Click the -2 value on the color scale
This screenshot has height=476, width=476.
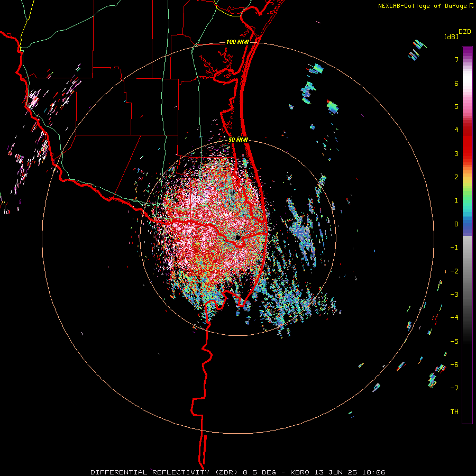coord(454,271)
